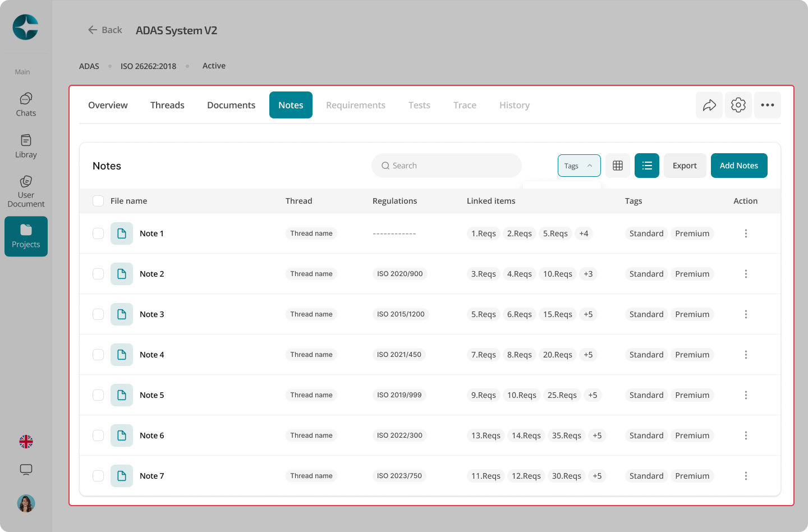This screenshot has width=808, height=532.
Task: Select the Note 4 checkbox
Action: click(98, 355)
